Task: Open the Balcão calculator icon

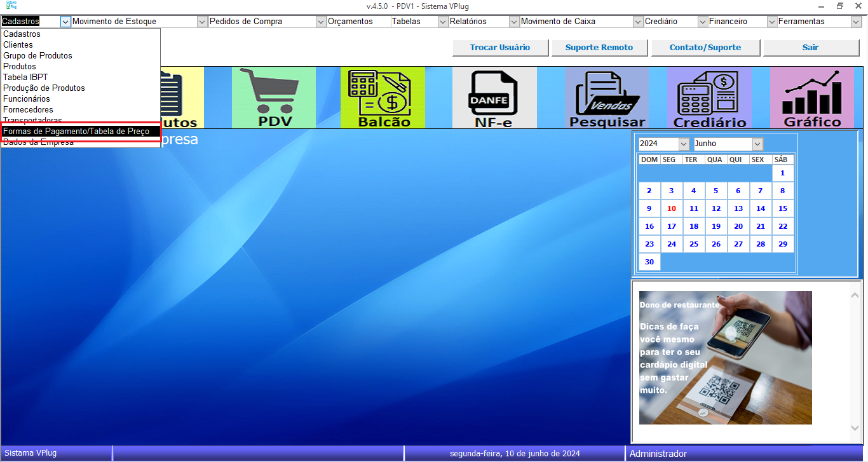Action: pyautogui.click(x=383, y=97)
